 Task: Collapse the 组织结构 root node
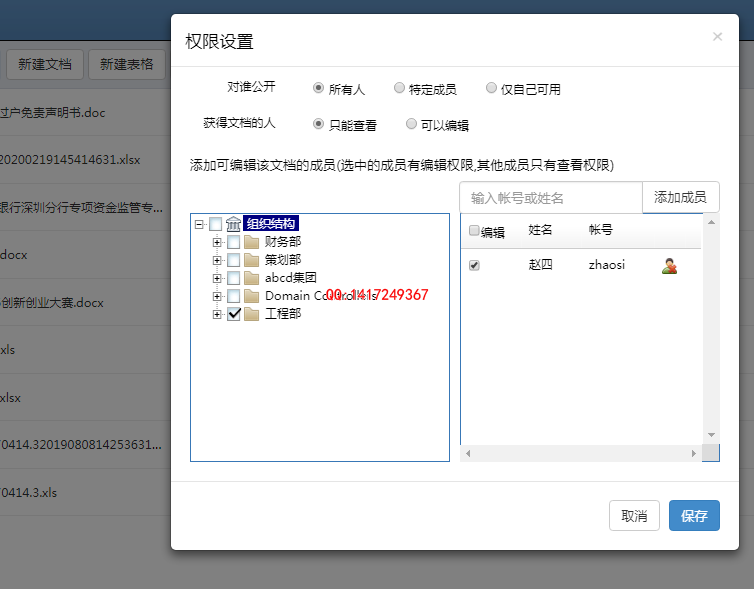pos(200,224)
